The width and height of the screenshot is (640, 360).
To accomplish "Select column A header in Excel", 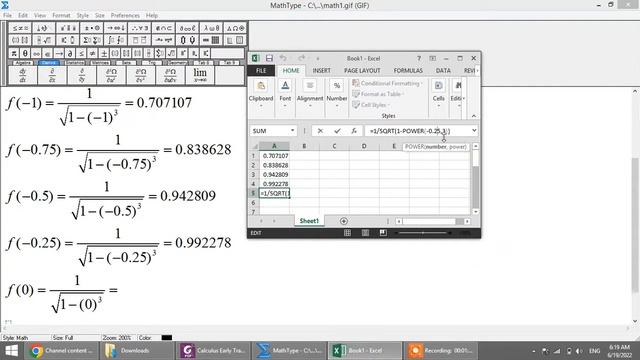I will tap(274, 146).
